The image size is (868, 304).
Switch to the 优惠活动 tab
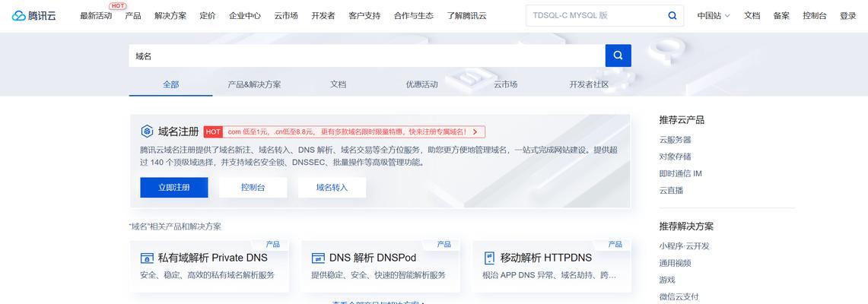[x=421, y=84]
